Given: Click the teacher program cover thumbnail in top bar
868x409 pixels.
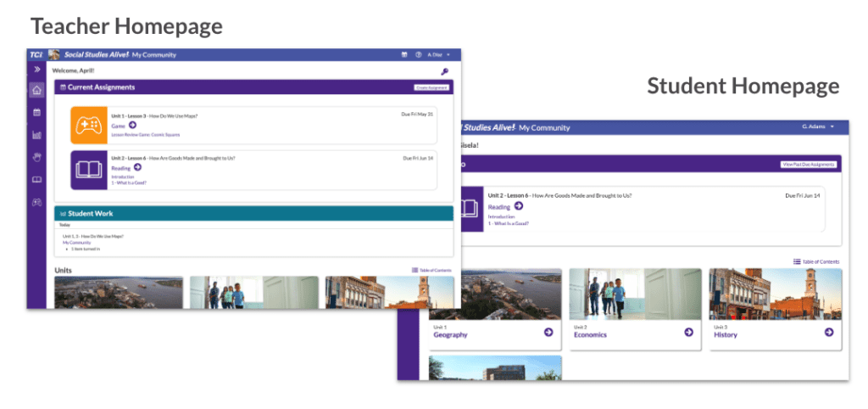Looking at the screenshot, I should pos(54,55).
